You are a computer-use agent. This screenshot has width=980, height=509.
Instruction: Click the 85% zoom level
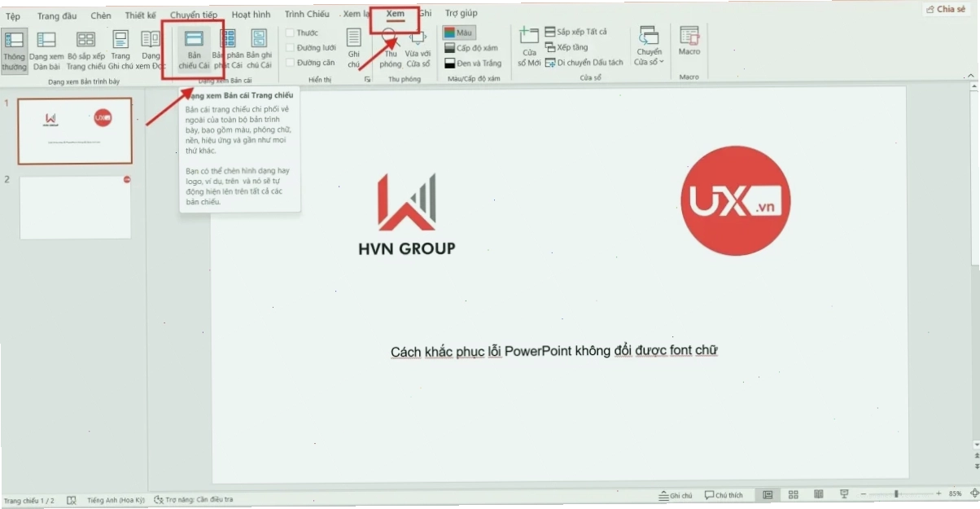click(x=956, y=494)
